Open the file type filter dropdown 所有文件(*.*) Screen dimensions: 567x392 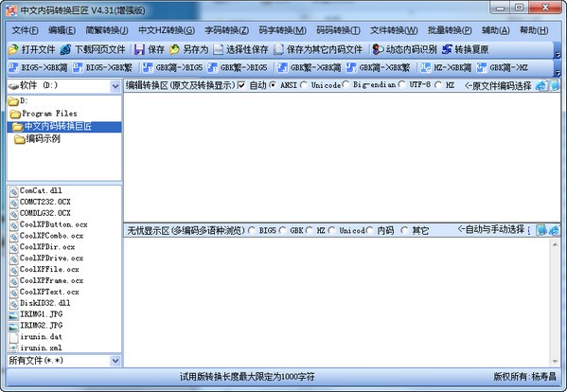pyautogui.click(x=115, y=361)
